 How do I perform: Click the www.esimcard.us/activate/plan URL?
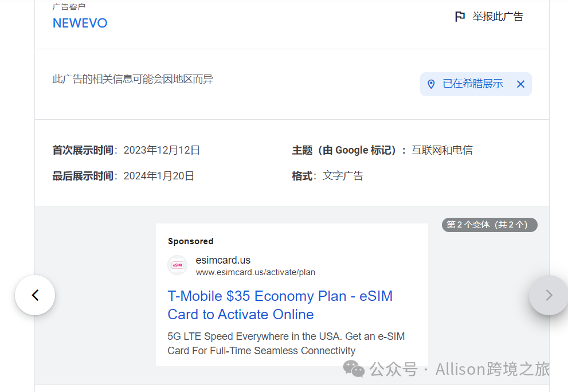(x=256, y=272)
